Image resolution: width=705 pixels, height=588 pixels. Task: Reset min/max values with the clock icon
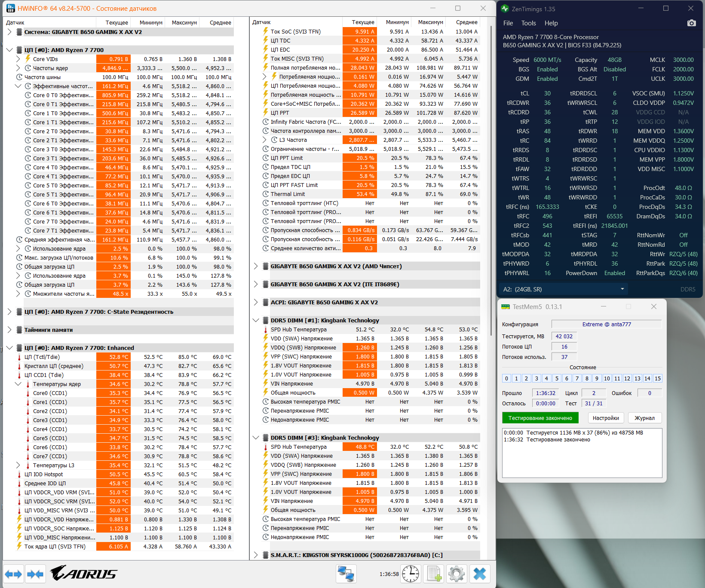click(x=411, y=574)
